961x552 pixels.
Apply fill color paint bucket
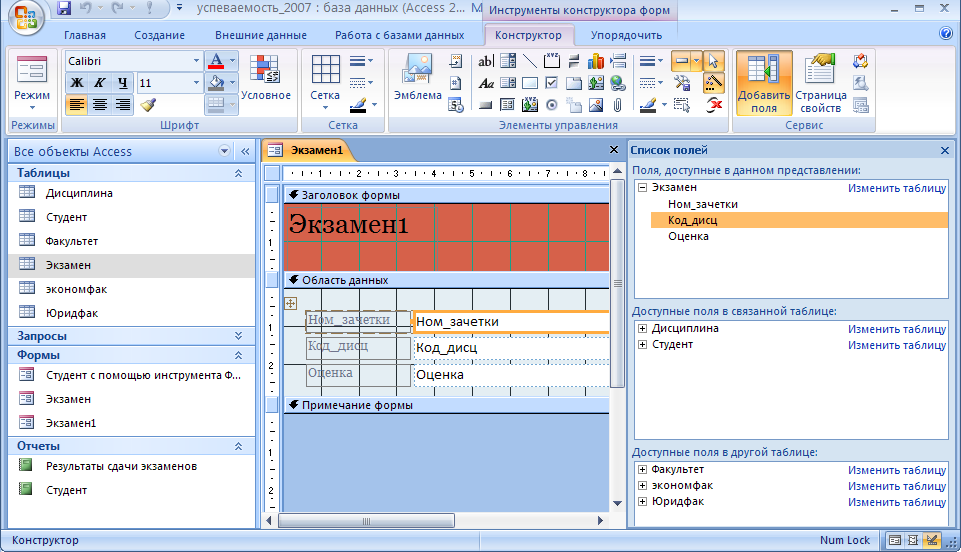(216, 83)
